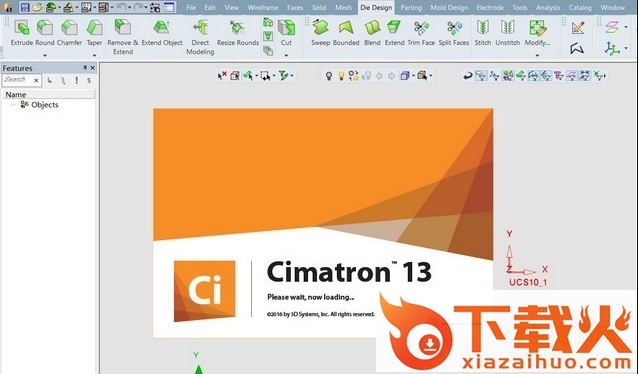
Task: Switch to the Electrode tab
Action: [x=491, y=7]
